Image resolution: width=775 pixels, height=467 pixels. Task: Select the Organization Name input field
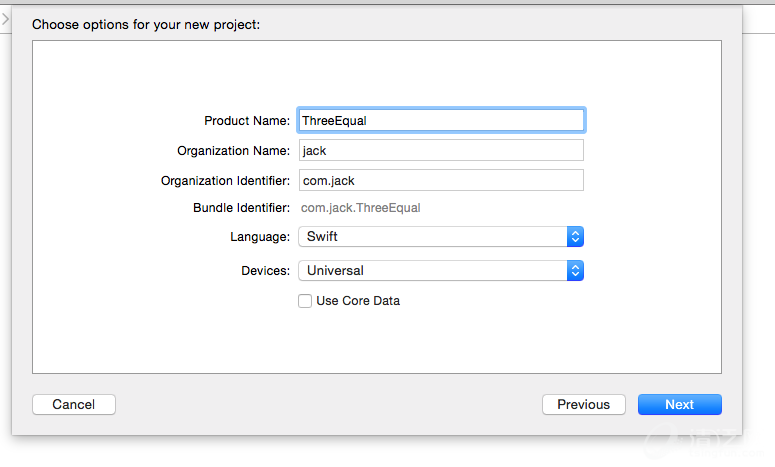click(x=440, y=150)
